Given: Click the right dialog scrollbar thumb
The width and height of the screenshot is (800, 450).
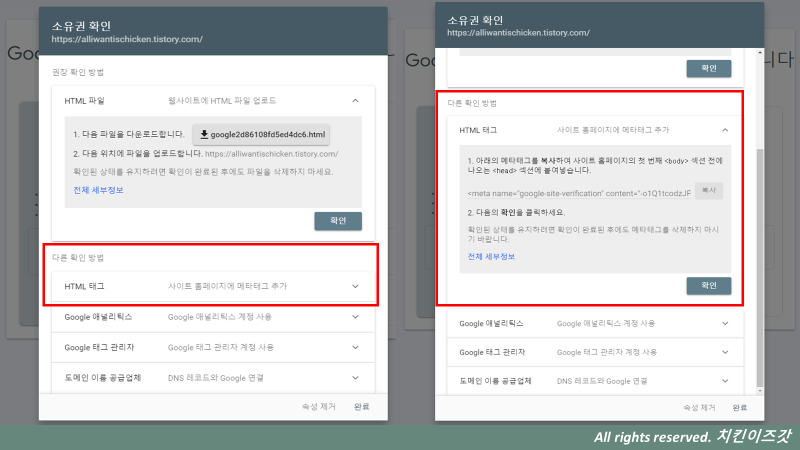Looking at the screenshot, I should (x=760, y=268).
